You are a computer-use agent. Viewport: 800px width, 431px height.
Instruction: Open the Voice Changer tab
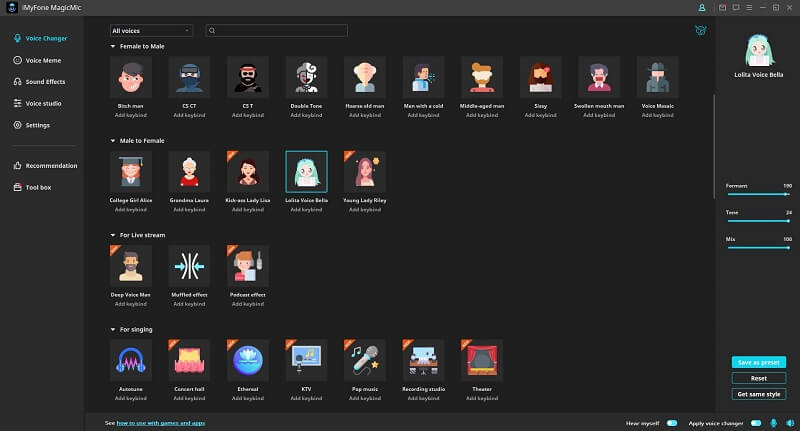[40, 38]
